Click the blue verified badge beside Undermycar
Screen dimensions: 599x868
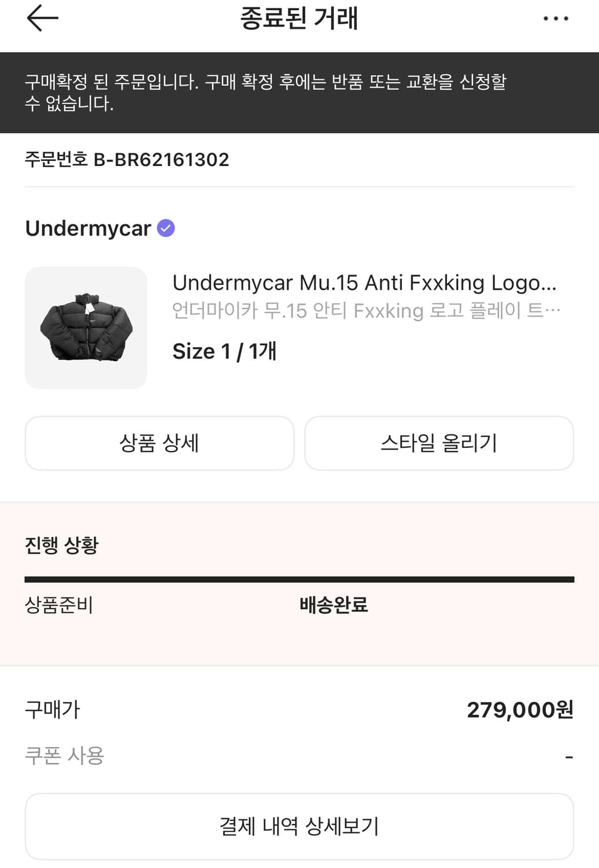(166, 228)
